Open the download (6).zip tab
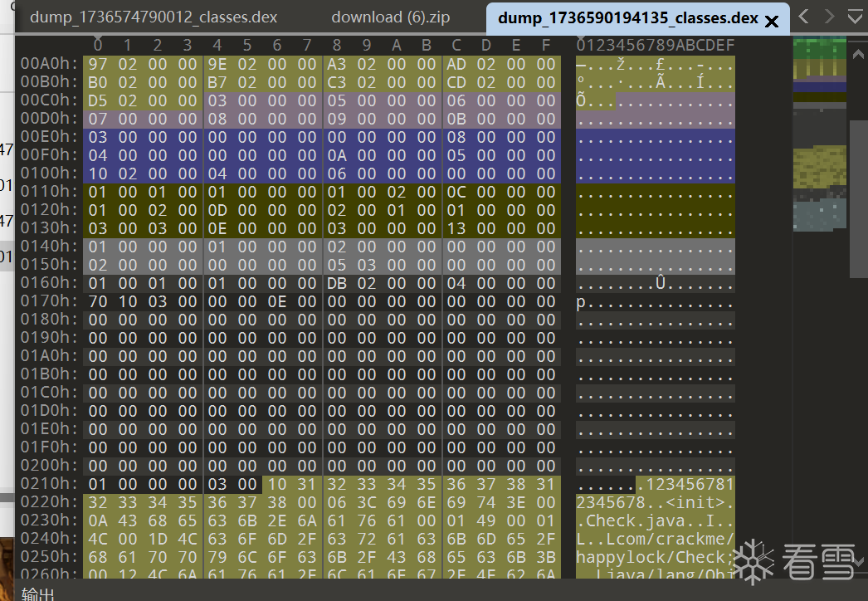Viewport: 868px width, 601px height. coord(390,17)
